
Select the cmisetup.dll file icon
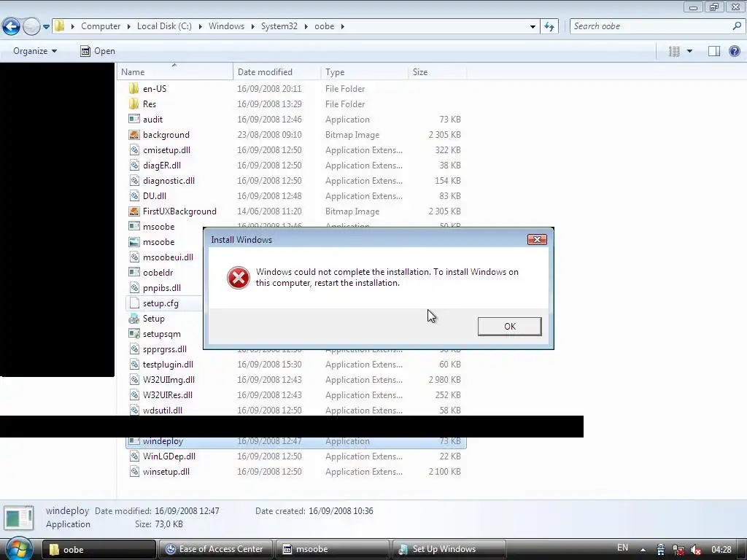(134, 150)
